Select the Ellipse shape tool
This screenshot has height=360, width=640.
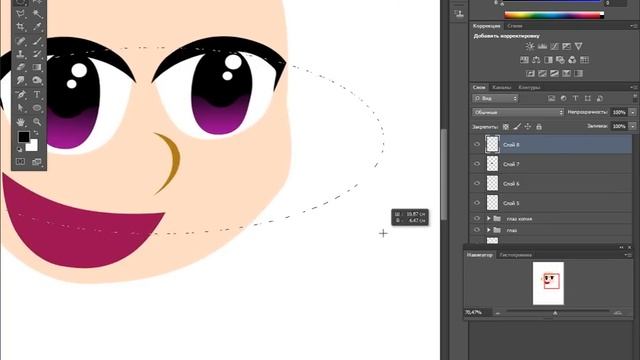pyautogui.click(x=37, y=108)
